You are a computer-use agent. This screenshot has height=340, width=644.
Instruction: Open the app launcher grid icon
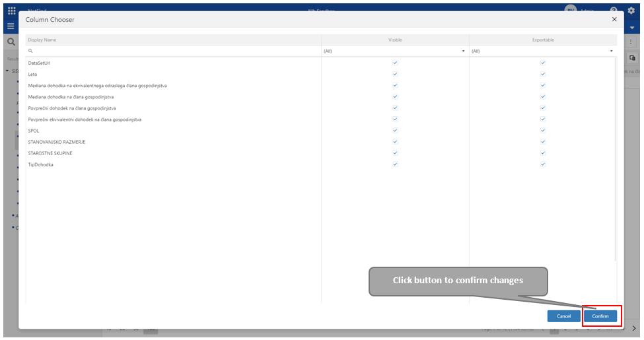pos(11,11)
